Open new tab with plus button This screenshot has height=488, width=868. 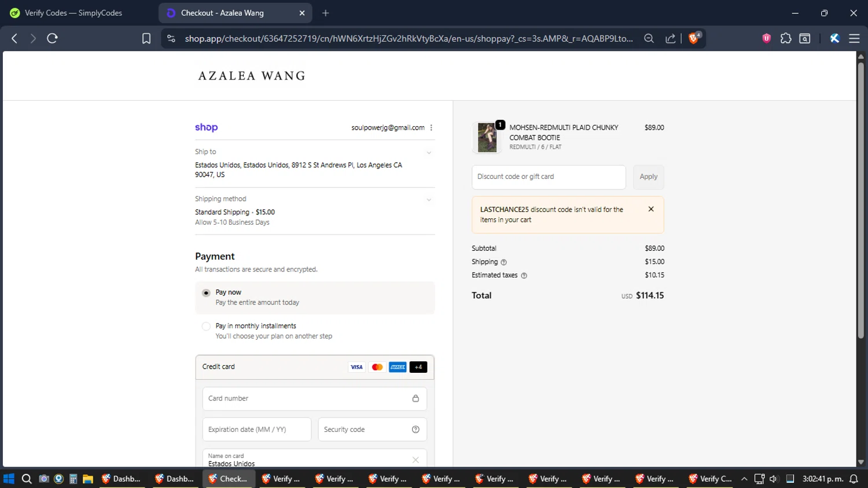tap(326, 13)
